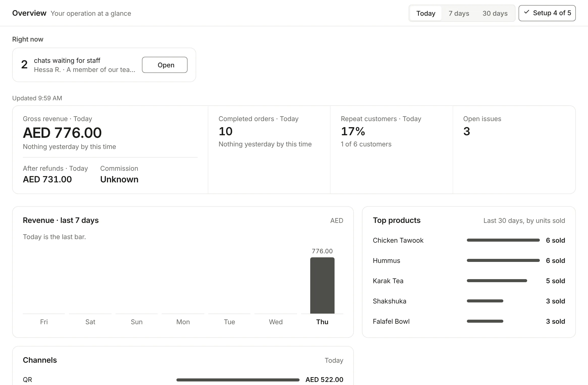The width and height of the screenshot is (588, 385).
Task: Click the Sat label on revenue chart
Action: point(90,322)
